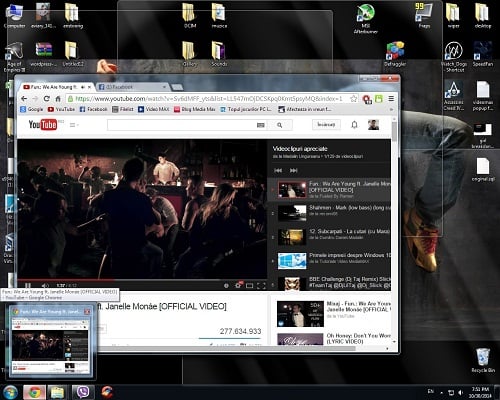Viewport: 500px width, 400px height.
Task: Play BBE Challenge Dj Taj Remix item
Action: (x=329, y=282)
